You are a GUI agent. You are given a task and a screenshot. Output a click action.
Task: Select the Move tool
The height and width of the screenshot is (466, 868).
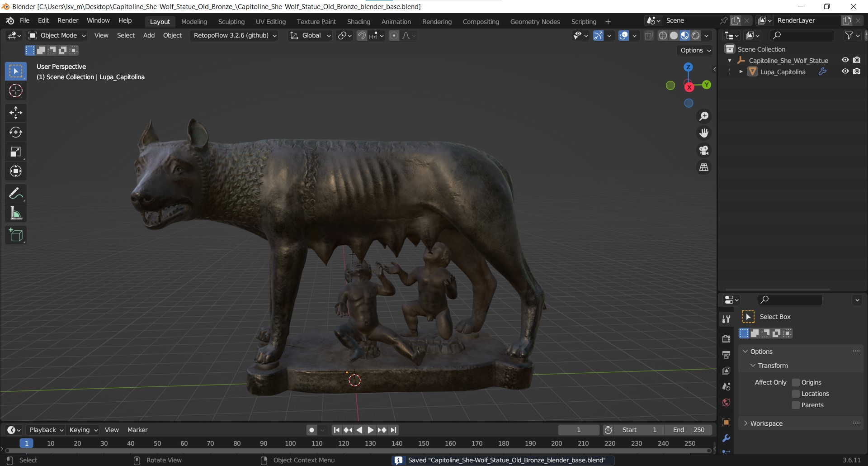coord(16,113)
